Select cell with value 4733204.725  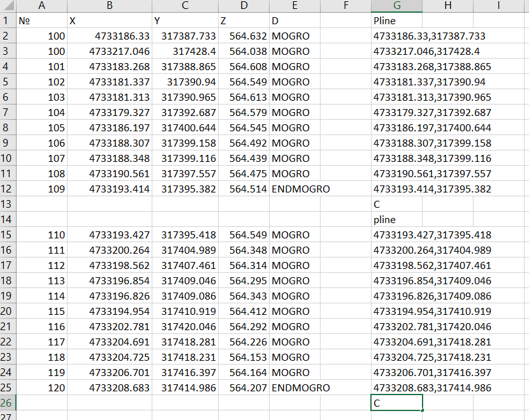(x=110, y=358)
